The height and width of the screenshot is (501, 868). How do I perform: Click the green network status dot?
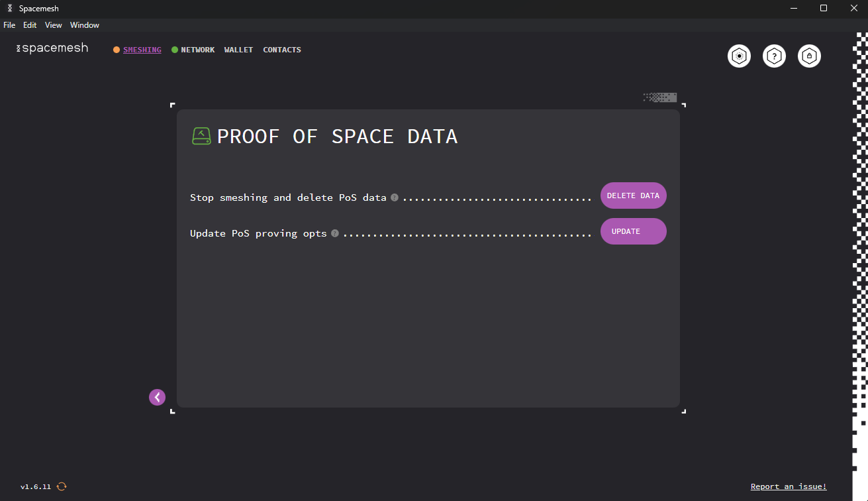click(175, 50)
